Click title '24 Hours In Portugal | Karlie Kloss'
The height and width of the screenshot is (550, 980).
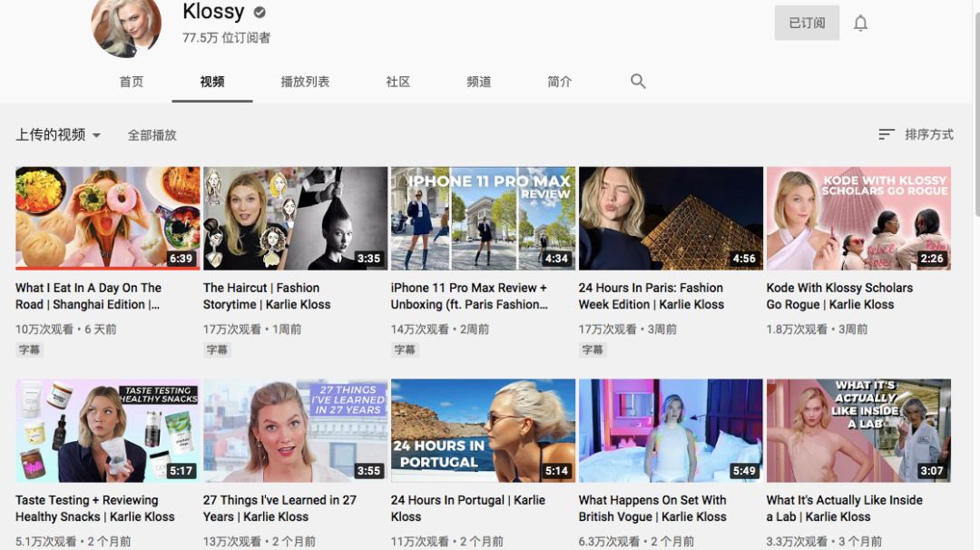[x=468, y=509]
